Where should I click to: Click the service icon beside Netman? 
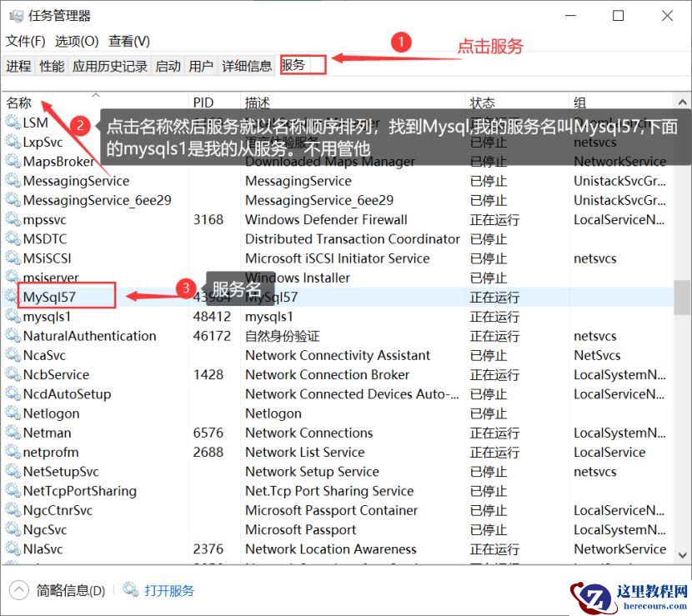tap(13, 433)
